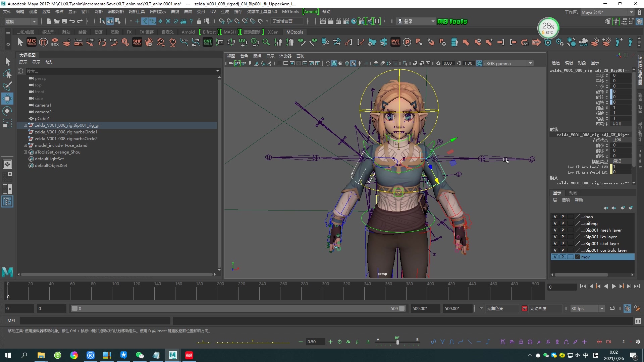The height and width of the screenshot is (362, 644).
Task: Click the 'sel' redo arrow shelf icon
Action: [525, 42]
